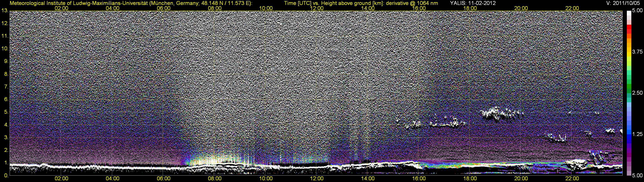Click 14:00 on the bottom time axis
Viewport: 644px width, 182px height.
pos(368,179)
